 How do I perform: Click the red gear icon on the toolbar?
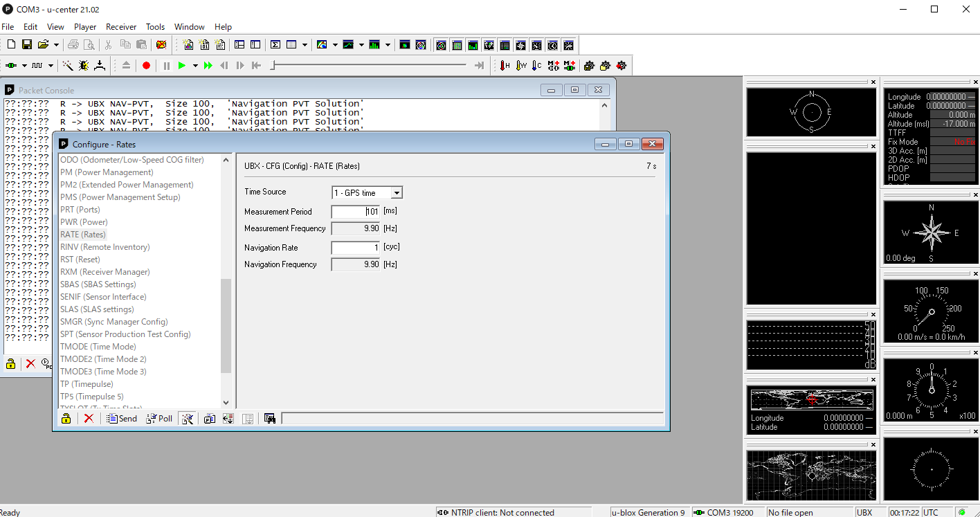coord(621,65)
